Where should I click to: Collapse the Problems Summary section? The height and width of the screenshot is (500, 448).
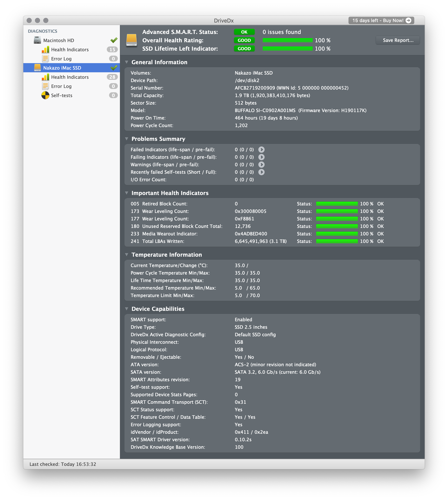click(x=127, y=139)
